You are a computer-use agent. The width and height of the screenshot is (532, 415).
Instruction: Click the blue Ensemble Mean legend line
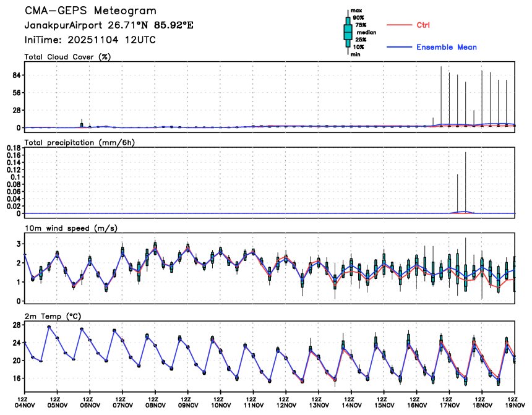click(399, 47)
